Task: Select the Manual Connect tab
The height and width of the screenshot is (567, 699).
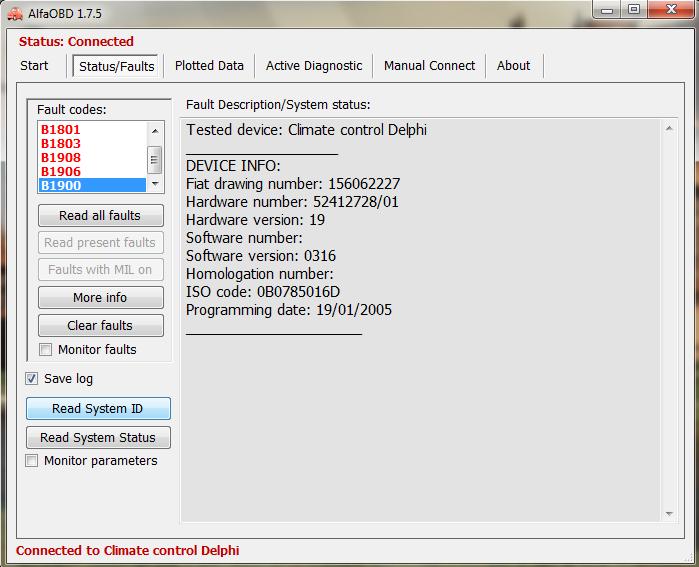Action: coord(429,66)
